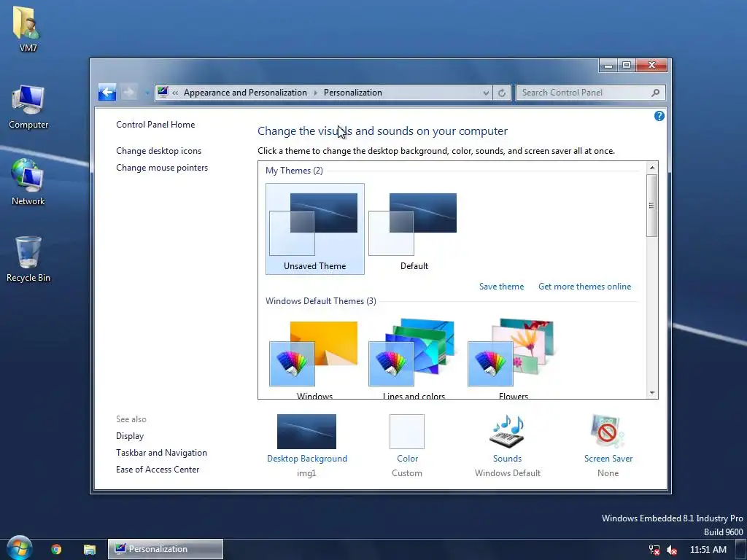Screen dimensions: 747x560
Task: Select the Lines and colors theme
Action: pos(414,359)
